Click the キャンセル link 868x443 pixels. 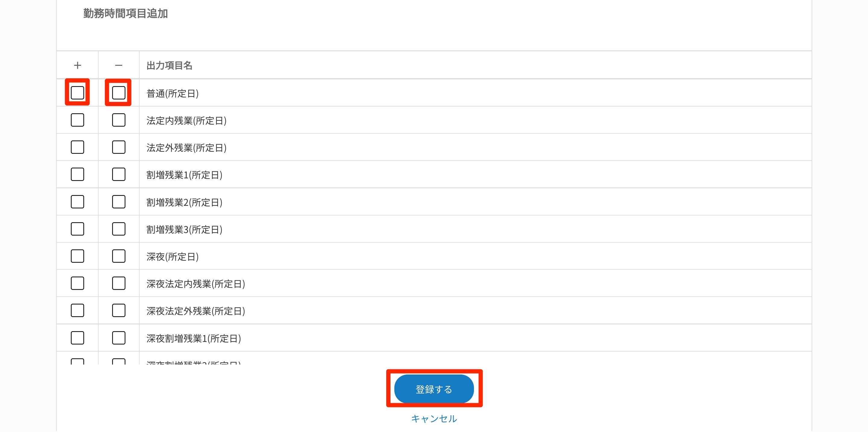434,419
